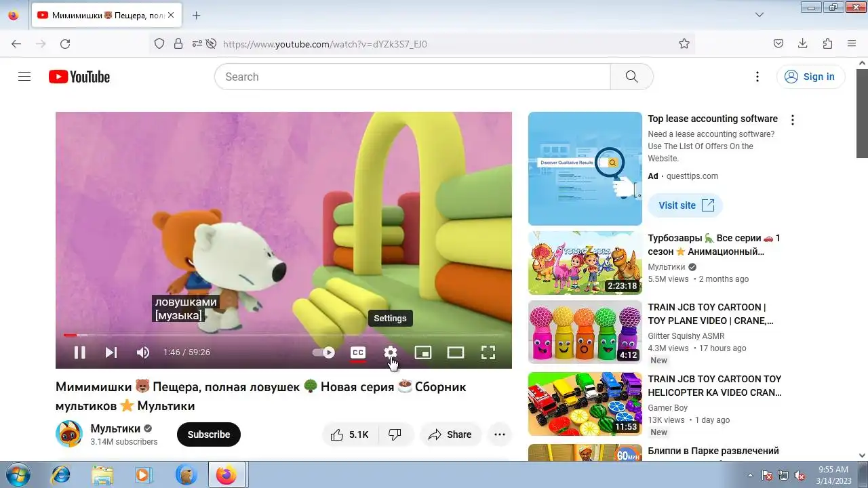Click Visit site ad button
Viewport: 868px width, 488px height.
coord(686,205)
